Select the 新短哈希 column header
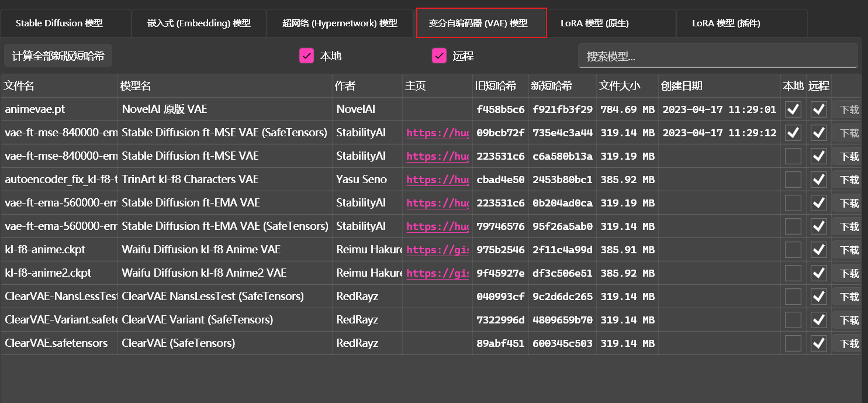868x403 pixels. pos(553,86)
